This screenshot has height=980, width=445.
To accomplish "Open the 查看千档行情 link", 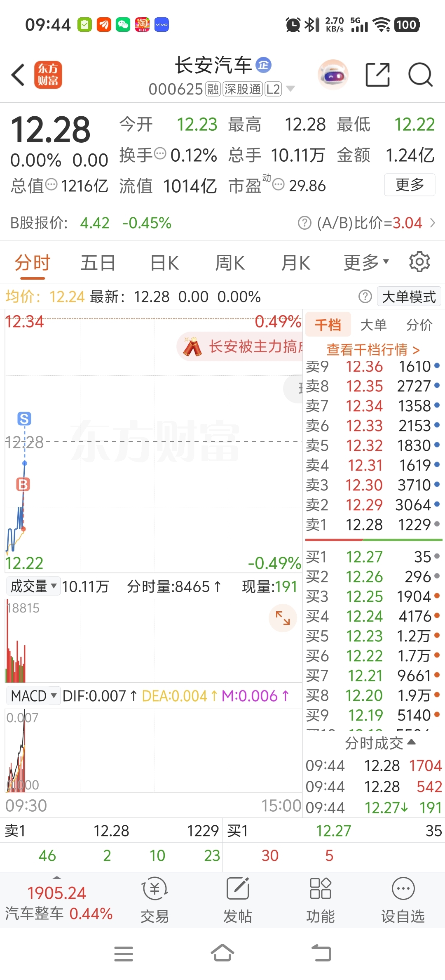I will coord(373,350).
